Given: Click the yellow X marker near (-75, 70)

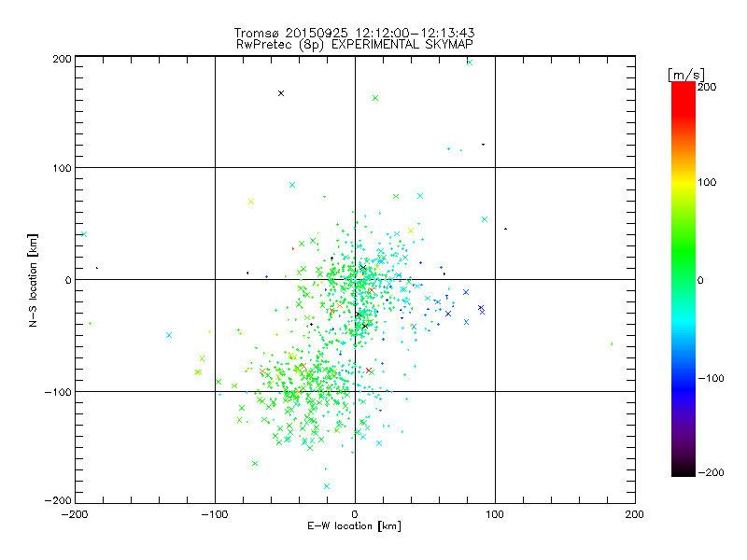Looking at the screenshot, I should [x=251, y=202].
